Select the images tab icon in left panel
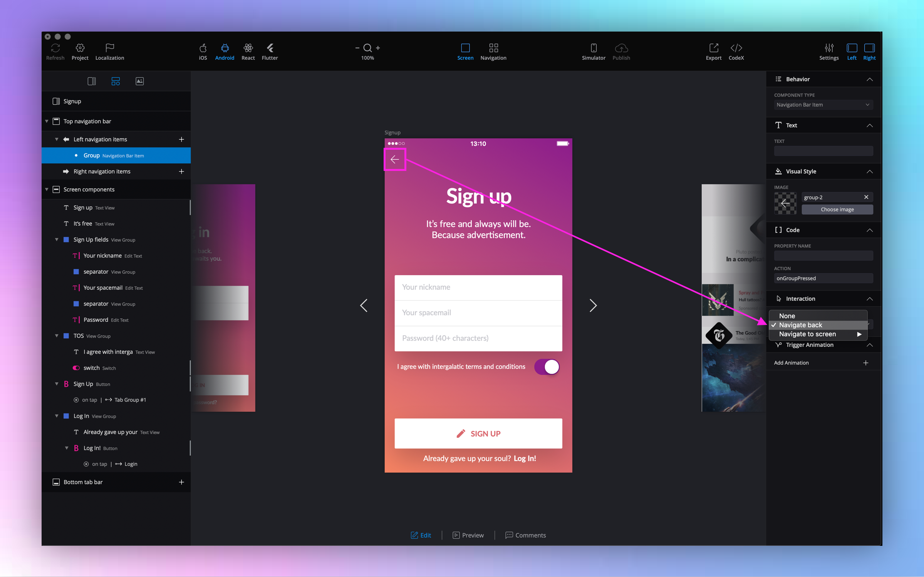924x577 pixels. pos(139,81)
